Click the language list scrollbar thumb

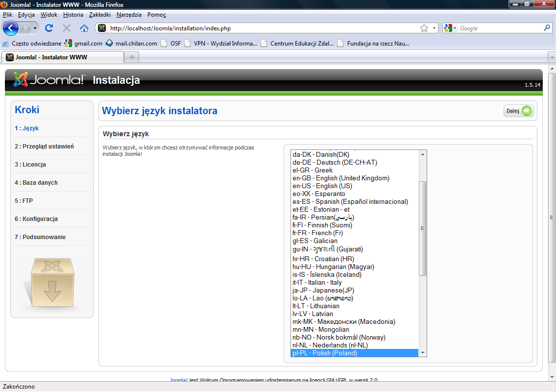(x=422, y=228)
